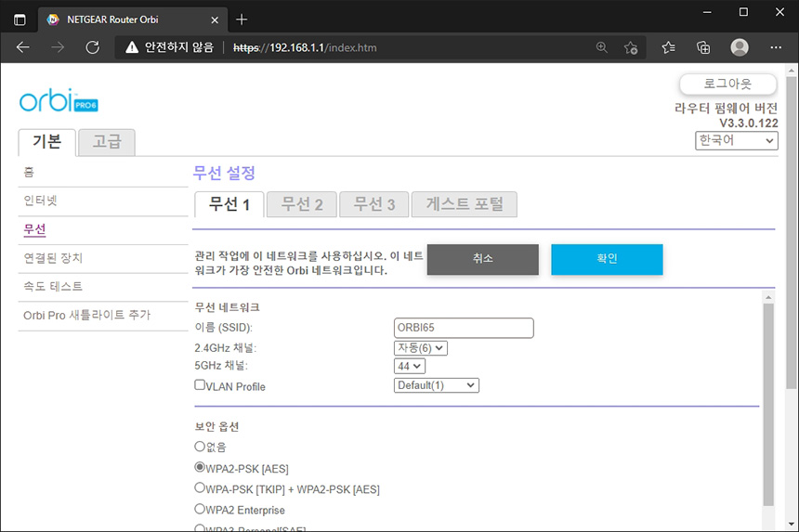Screen dimensions: 799x532
Task: Click the 무선 설정 heading text
Action: [x=224, y=173]
